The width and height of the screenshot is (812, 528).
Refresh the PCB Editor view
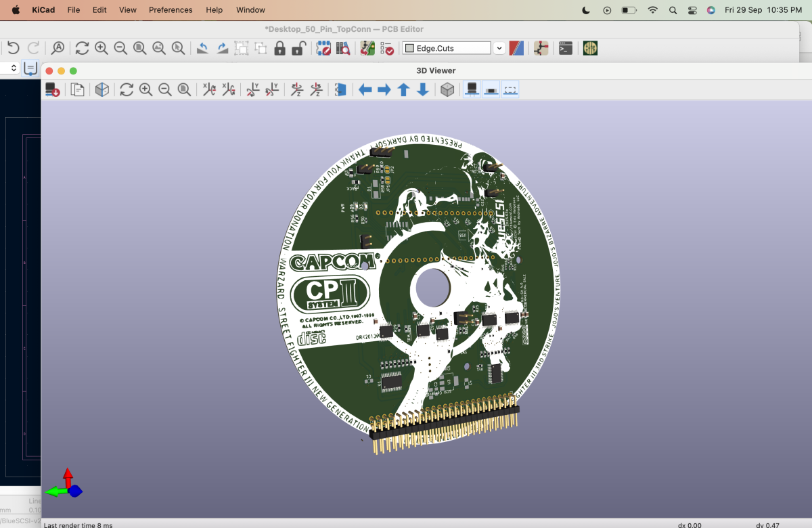pos(82,48)
